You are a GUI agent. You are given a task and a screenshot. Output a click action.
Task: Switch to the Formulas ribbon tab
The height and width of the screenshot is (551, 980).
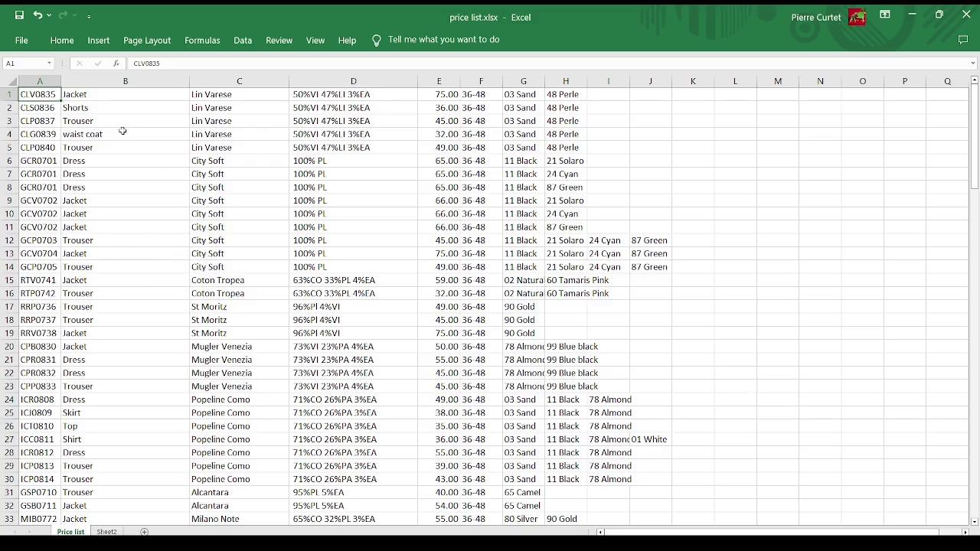click(x=202, y=40)
